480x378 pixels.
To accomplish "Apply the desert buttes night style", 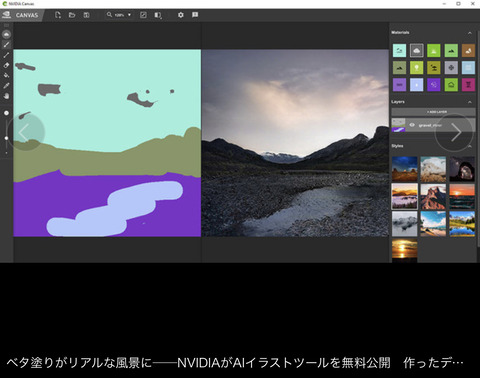I will [405, 169].
